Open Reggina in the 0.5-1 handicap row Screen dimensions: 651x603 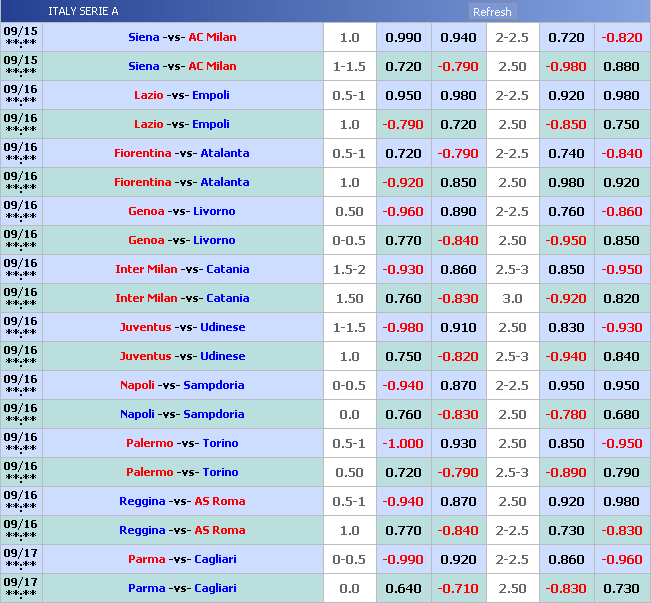click(143, 501)
